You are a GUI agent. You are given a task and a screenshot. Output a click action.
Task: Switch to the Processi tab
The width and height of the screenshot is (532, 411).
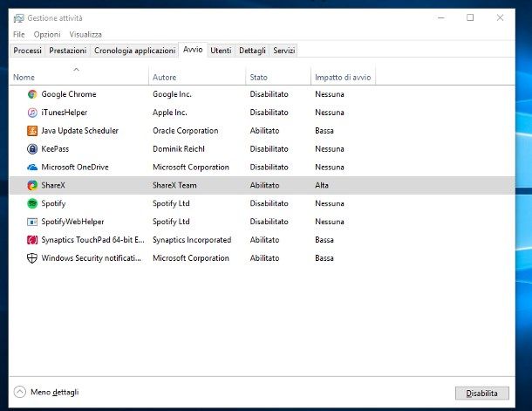[x=28, y=51]
